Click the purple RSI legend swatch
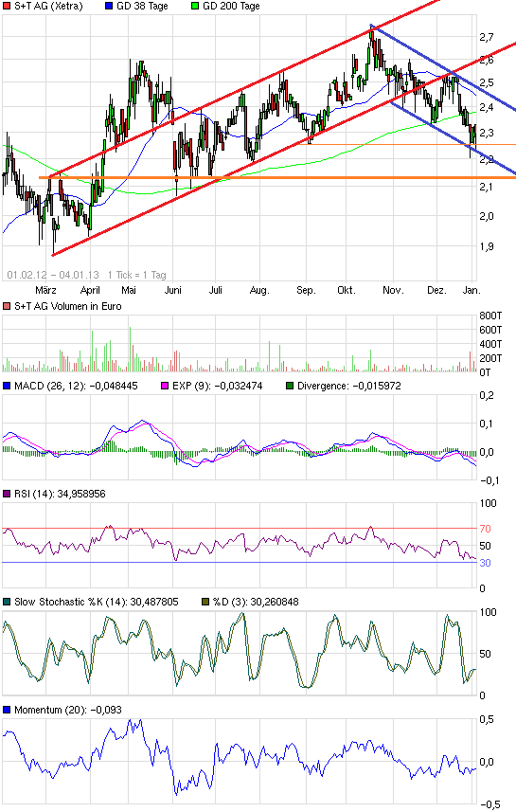This screenshot has width=516, height=812. pos(7,494)
